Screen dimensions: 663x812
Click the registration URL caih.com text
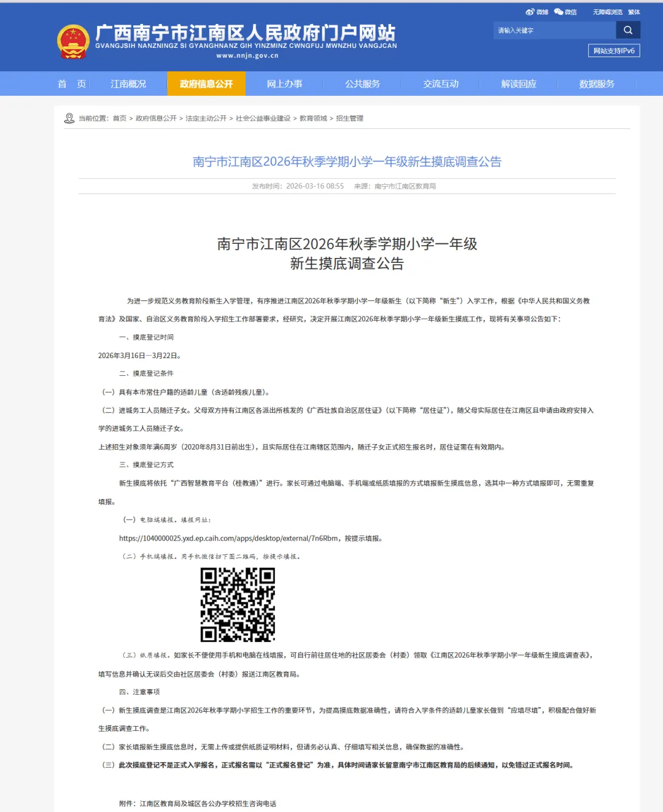(228, 539)
